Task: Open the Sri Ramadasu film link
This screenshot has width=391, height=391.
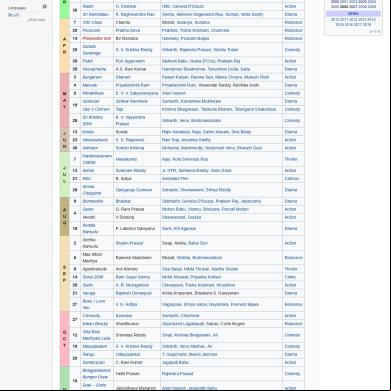Action: (95, 14)
